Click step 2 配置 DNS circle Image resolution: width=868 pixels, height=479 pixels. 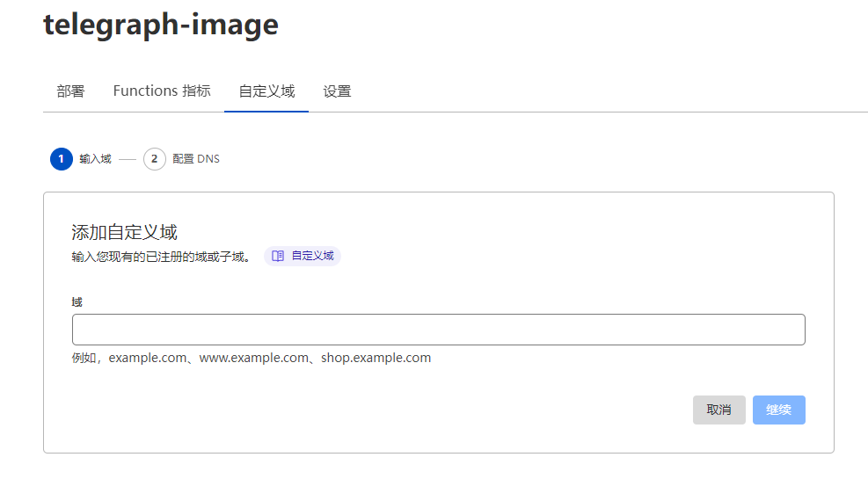[155, 159]
